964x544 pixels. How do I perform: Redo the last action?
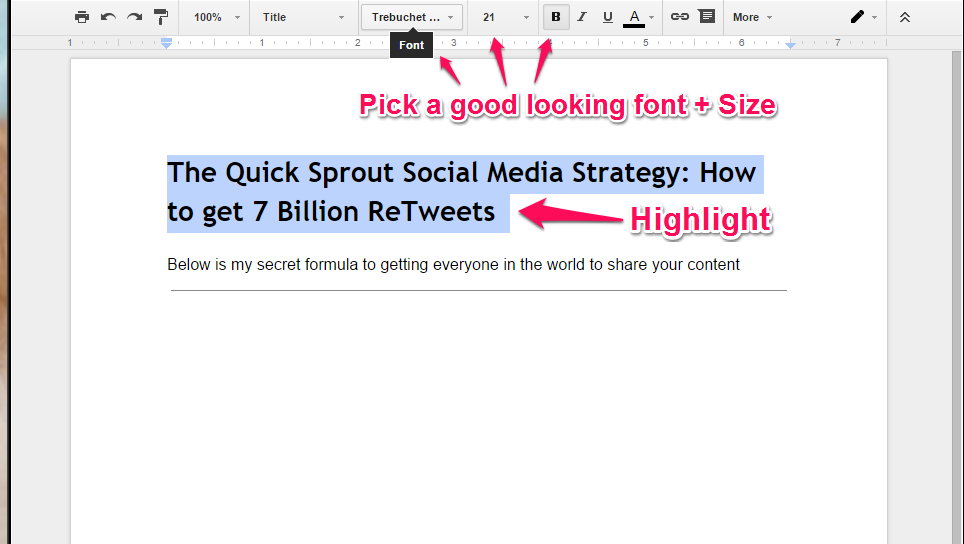click(x=135, y=17)
